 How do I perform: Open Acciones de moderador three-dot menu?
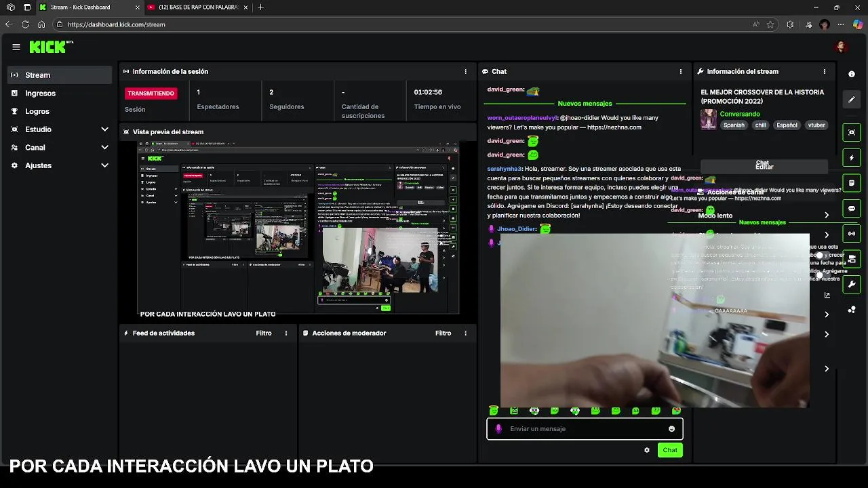(465, 333)
